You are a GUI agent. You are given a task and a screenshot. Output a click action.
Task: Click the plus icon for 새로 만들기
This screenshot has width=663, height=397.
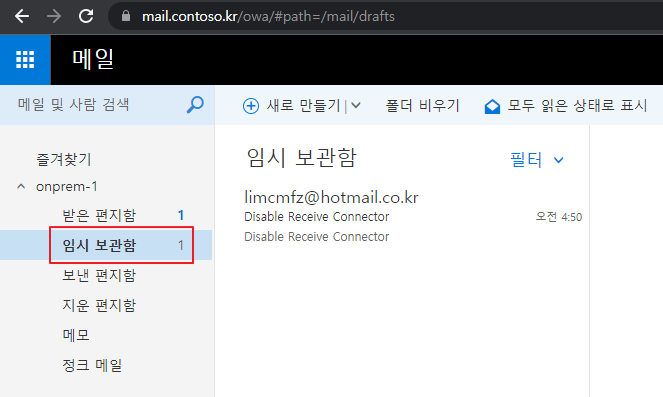(251, 106)
